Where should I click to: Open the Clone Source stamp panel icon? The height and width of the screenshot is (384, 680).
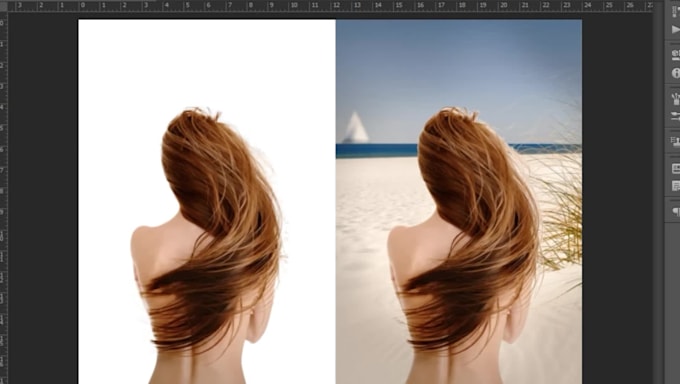point(676,141)
